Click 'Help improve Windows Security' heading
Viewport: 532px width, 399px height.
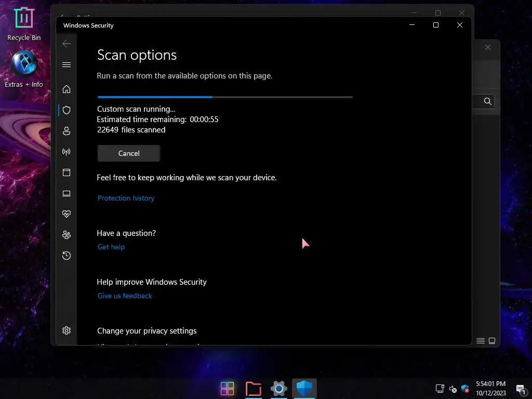[x=152, y=282]
